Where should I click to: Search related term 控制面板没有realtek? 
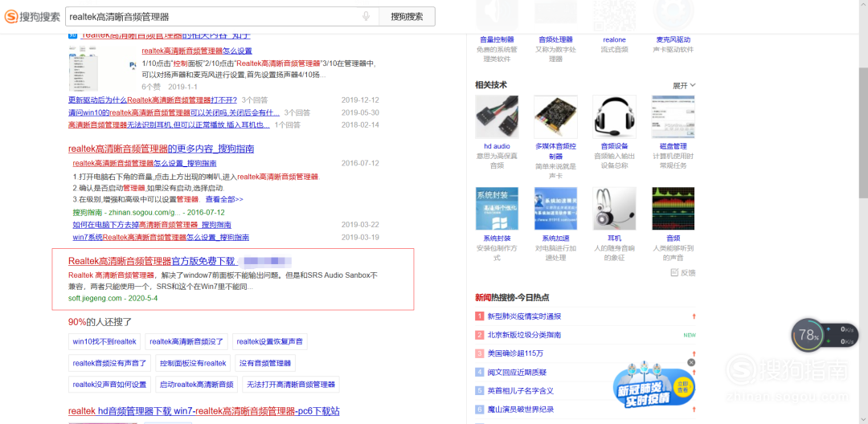pyautogui.click(x=193, y=363)
